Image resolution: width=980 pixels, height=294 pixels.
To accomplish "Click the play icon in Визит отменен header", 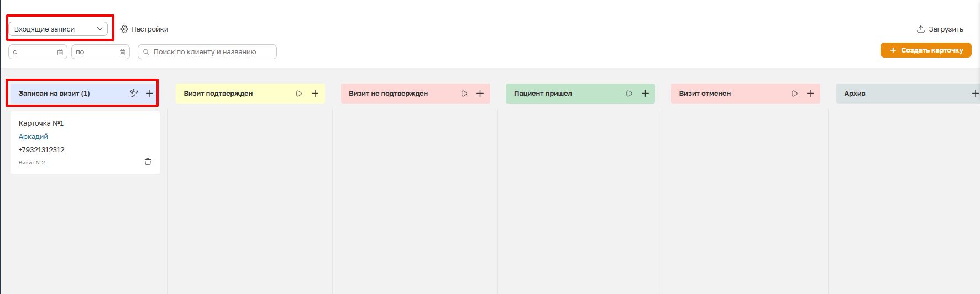I will click(794, 94).
